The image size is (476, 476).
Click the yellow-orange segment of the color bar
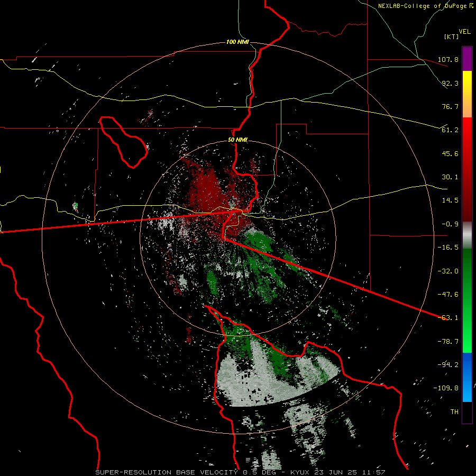[x=467, y=94]
